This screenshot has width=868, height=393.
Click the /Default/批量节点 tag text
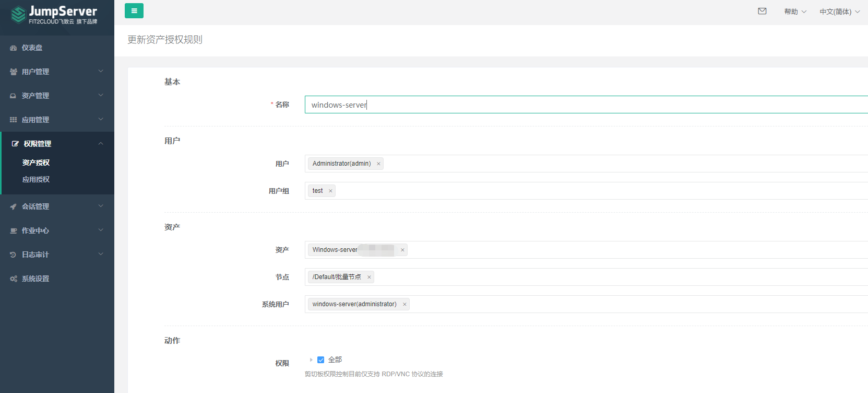337,277
